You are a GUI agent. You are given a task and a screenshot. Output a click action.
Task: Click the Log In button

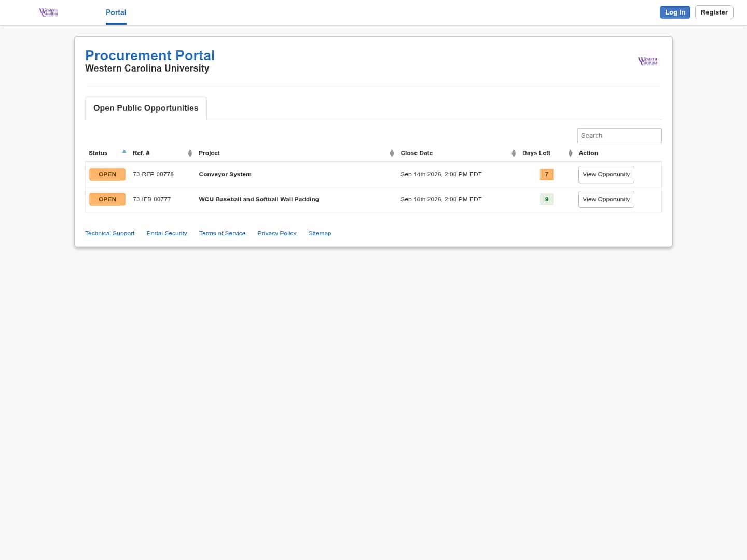coord(675,12)
